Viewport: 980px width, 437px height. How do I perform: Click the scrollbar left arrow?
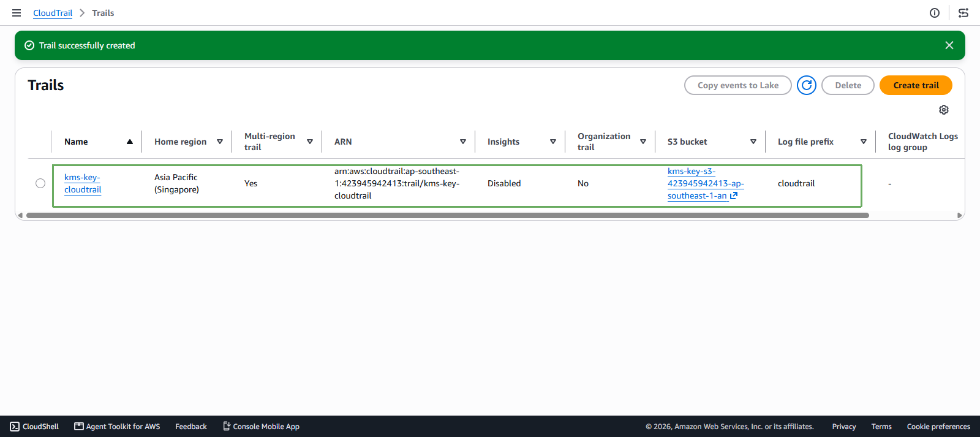coord(20,215)
